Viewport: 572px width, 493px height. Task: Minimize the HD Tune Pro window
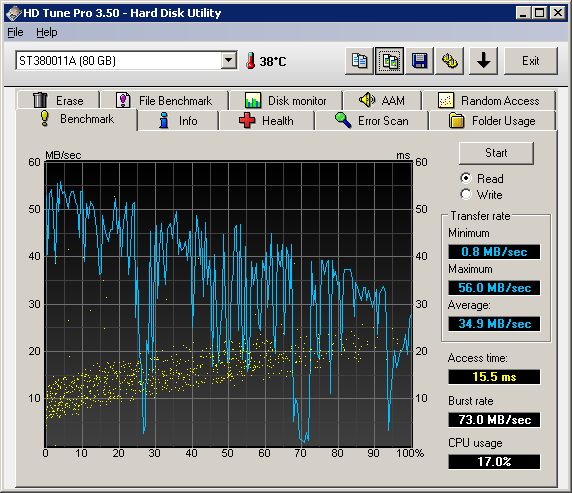[523, 13]
